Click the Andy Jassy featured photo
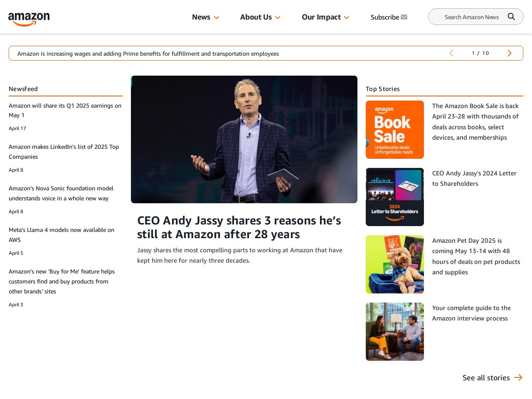This screenshot has height=399, width=532. 244,139
